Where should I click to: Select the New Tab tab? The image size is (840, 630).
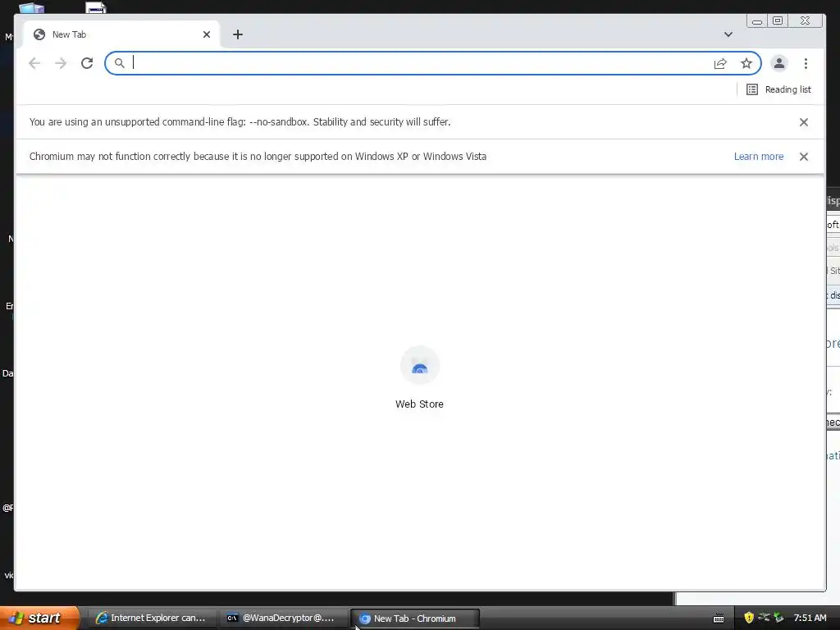click(x=121, y=34)
